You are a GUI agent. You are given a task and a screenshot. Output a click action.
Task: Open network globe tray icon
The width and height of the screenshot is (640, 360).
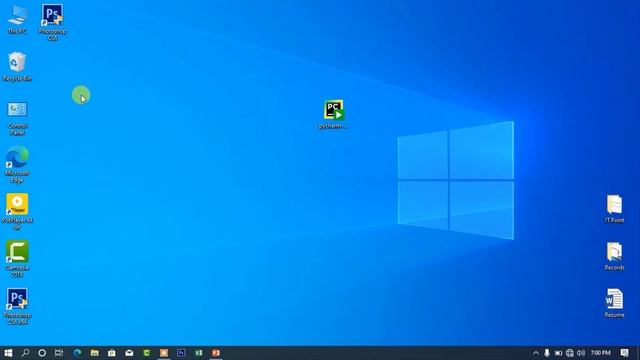pos(570,353)
